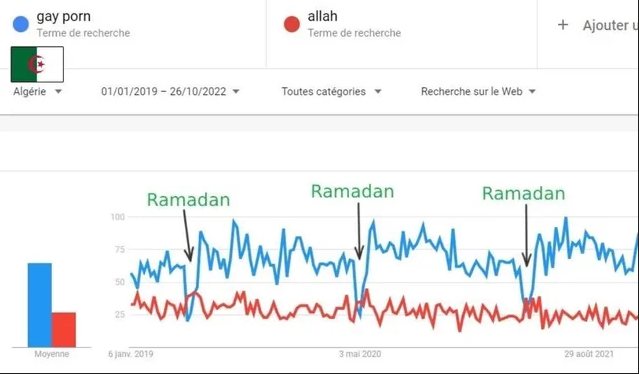
Task: Open the date range 01/01/2019 – 26/10/2022 dropdown
Action: point(170,92)
